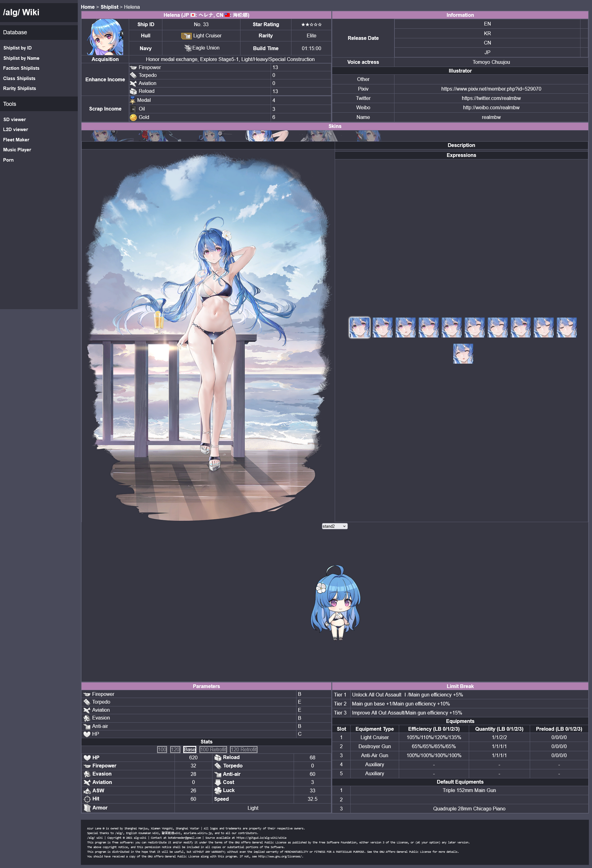Viewport: 592px width, 868px height.
Task: Open the illustrator's Twitter link
Action: (x=491, y=98)
